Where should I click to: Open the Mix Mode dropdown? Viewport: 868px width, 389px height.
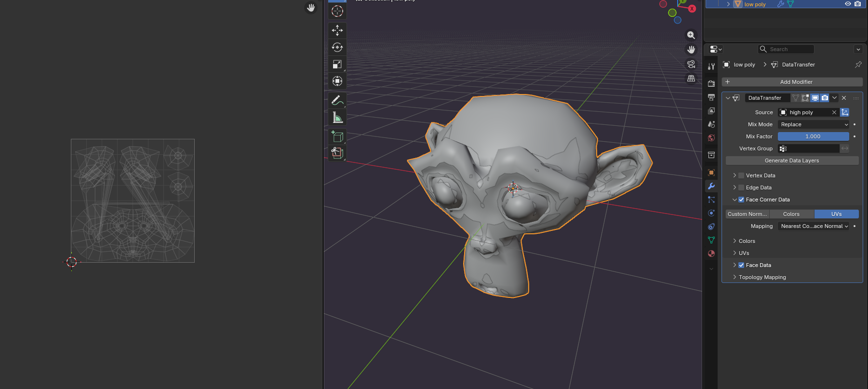point(814,124)
